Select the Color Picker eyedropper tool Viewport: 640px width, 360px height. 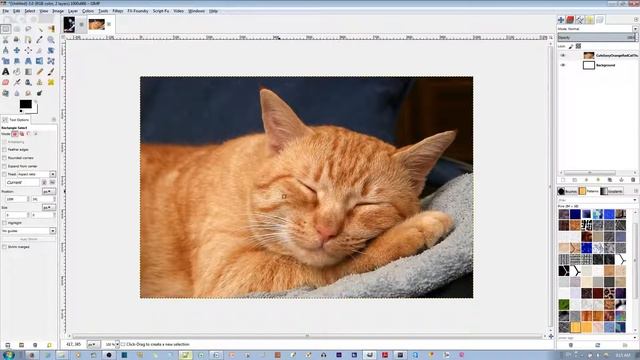tap(40, 40)
